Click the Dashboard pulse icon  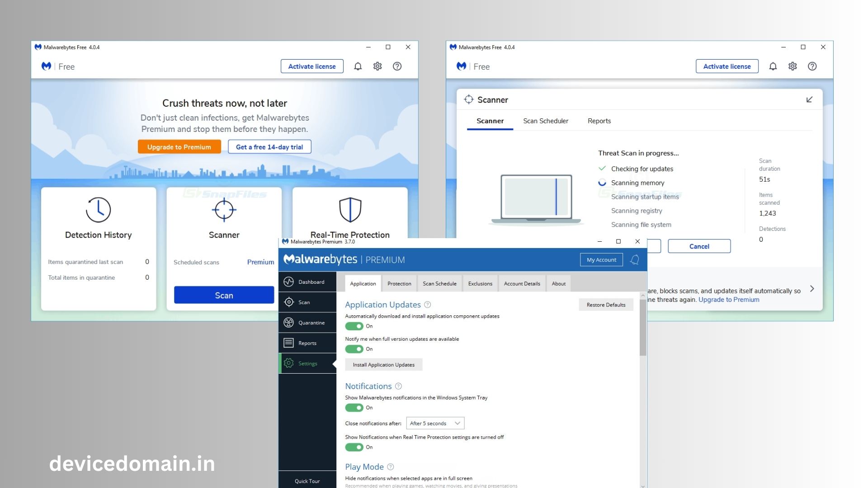(288, 282)
